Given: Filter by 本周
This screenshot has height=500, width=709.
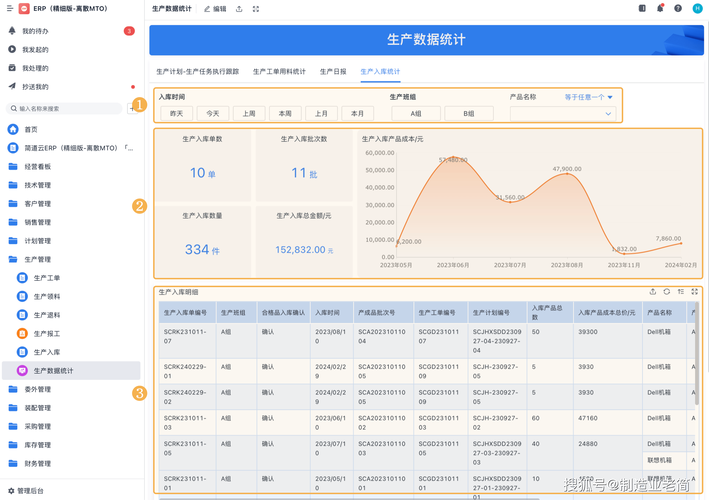Looking at the screenshot, I should click(285, 113).
